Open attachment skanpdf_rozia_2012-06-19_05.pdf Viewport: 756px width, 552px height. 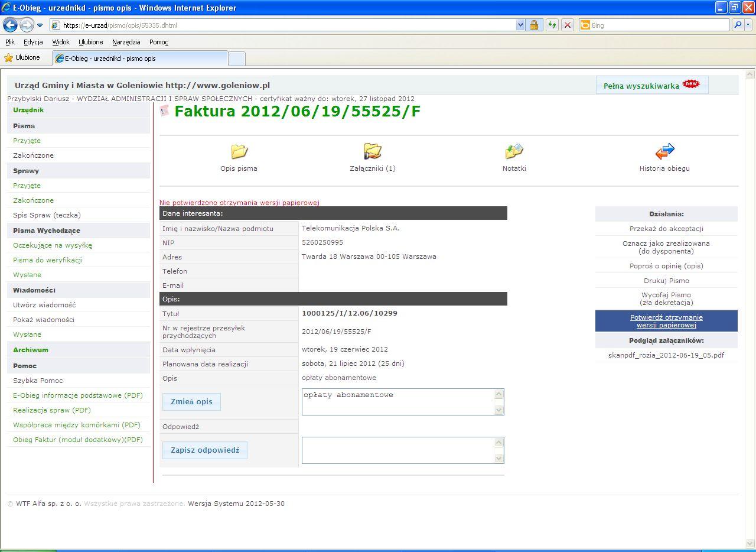point(666,355)
